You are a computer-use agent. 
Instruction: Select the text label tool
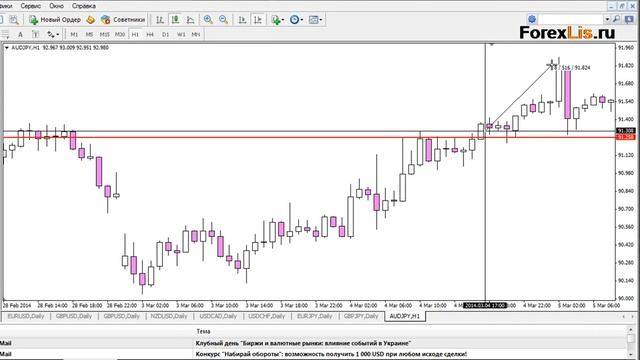36,35
